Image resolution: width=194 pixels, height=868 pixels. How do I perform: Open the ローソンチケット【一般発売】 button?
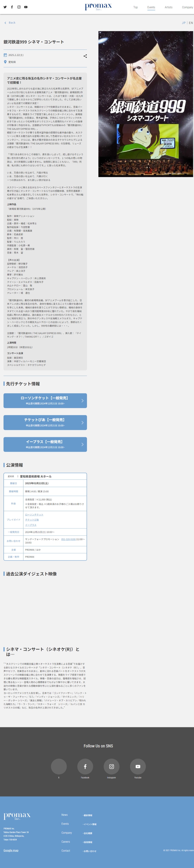pyautogui.click(x=45, y=401)
